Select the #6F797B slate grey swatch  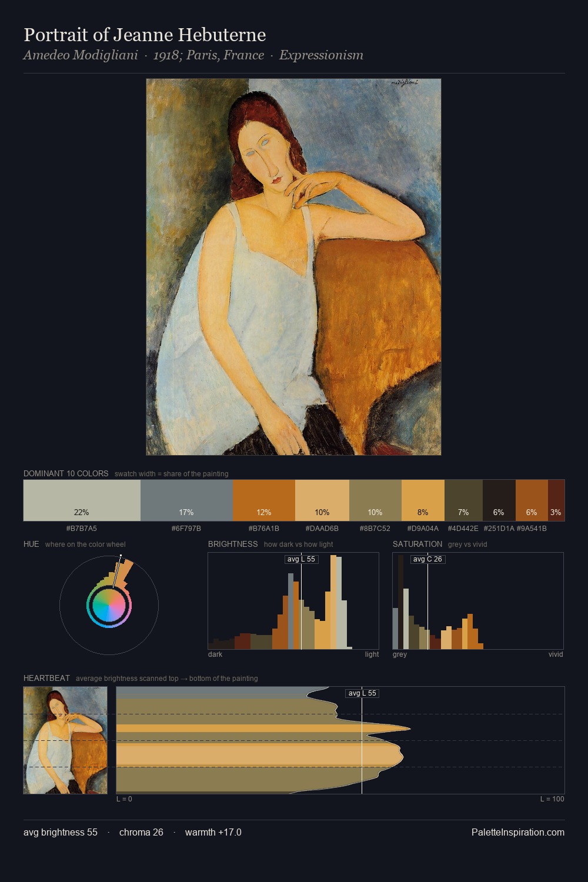pos(186,500)
